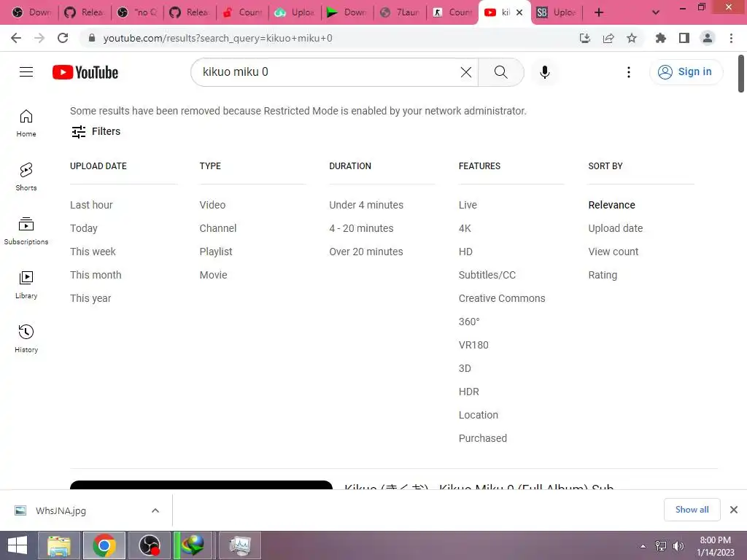Switch to the cloud Uploa tab

295,12
